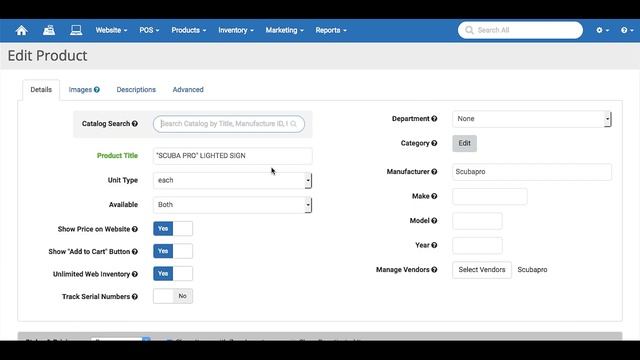The height and width of the screenshot is (360, 640).
Task: Click the Edit Product page heading
Action: (47, 56)
